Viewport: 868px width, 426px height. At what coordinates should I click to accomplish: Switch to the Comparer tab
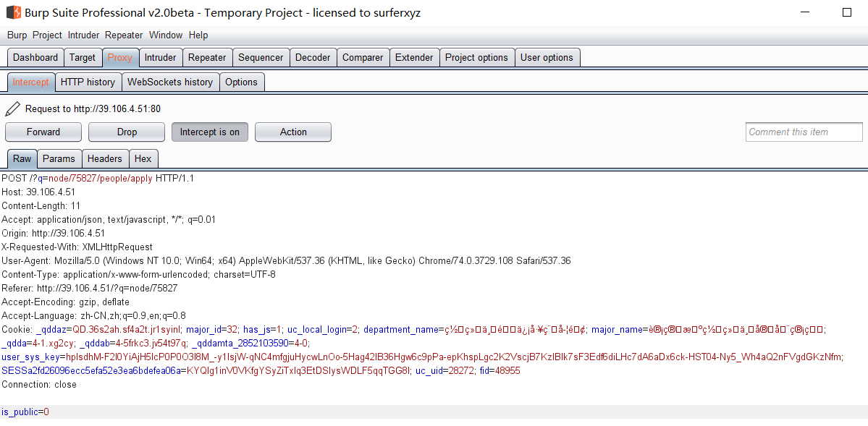[363, 58]
